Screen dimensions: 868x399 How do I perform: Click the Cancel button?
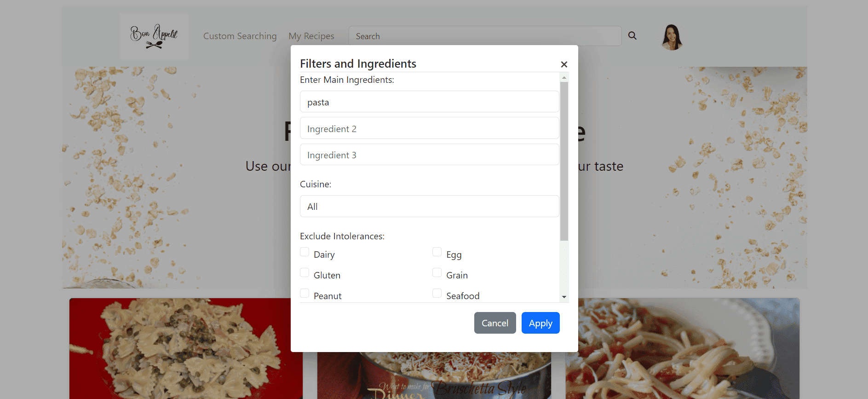coord(495,323)
